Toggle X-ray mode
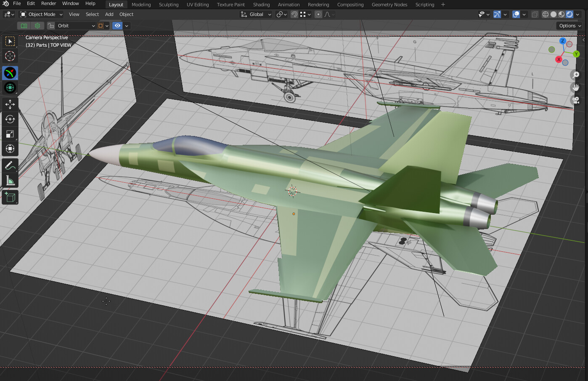Viewport: 588px width, 381px height. coord(535,14)
